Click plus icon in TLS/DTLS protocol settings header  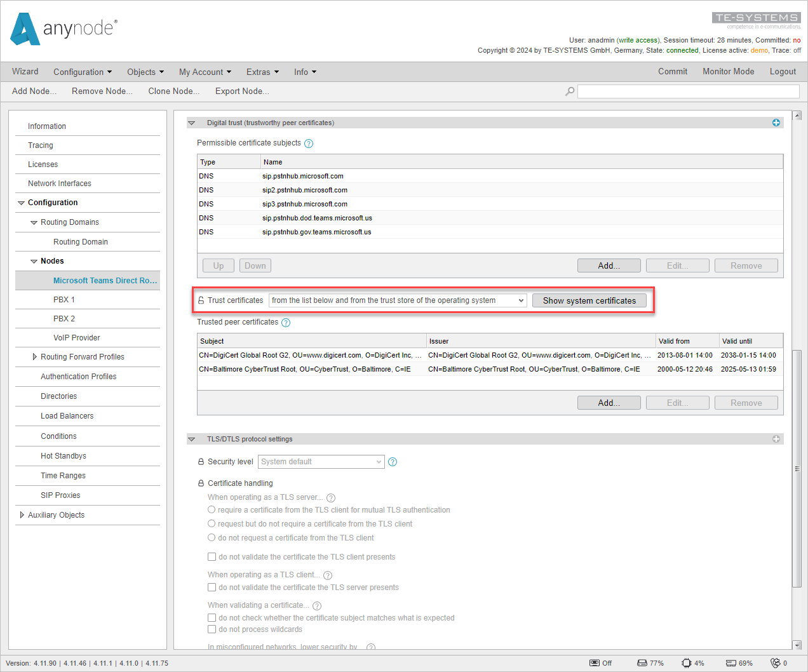point(776,439)
